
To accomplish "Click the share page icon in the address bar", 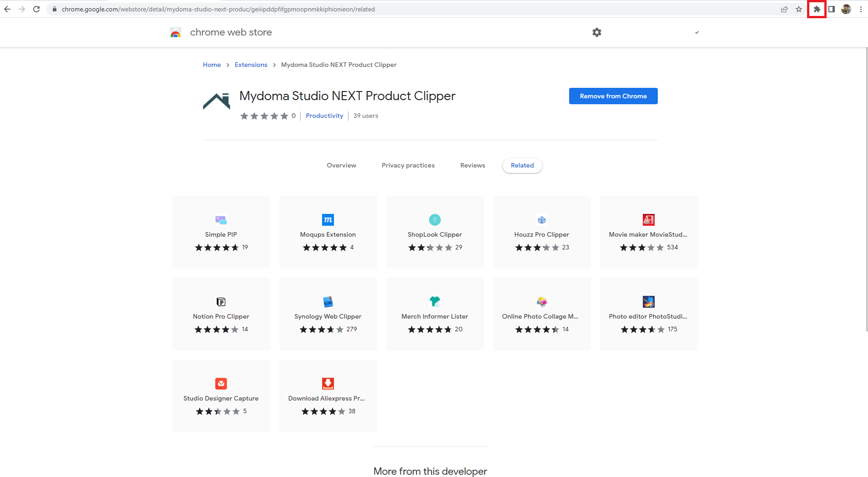I will tap(784, 9).
